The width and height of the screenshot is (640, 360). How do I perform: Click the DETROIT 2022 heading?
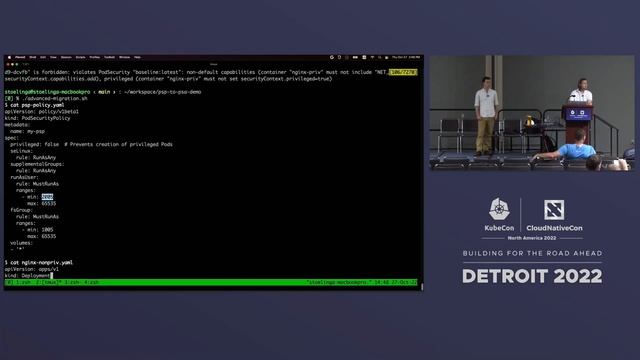coord(532,276)
